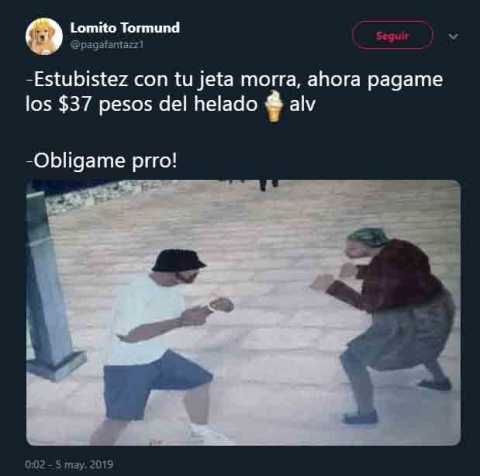The width and height of the screenshot is (480, 476).
Task: Click the standing legs at image top
Action: coord(268,185)
